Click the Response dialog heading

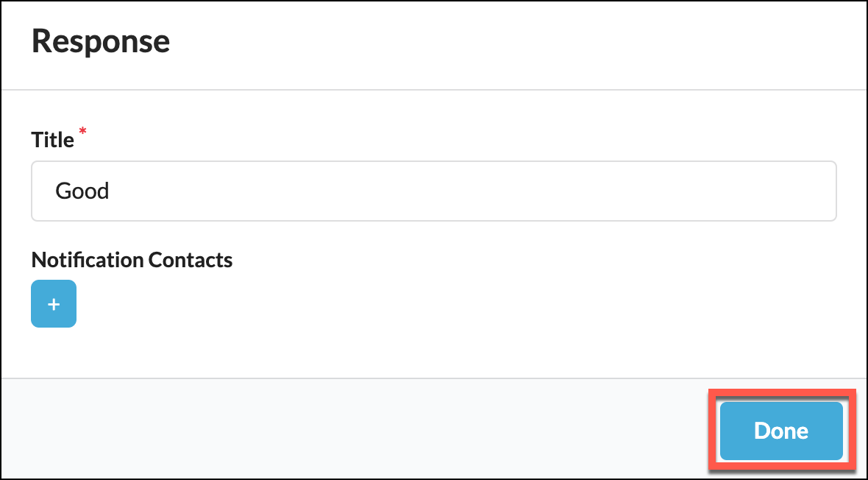point(101,41)
